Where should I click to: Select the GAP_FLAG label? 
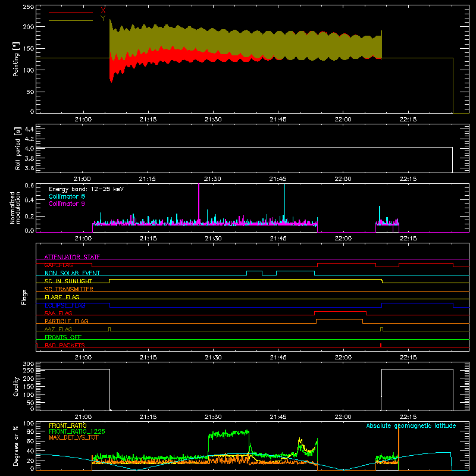pyautogui.click(x=58, y=265)
